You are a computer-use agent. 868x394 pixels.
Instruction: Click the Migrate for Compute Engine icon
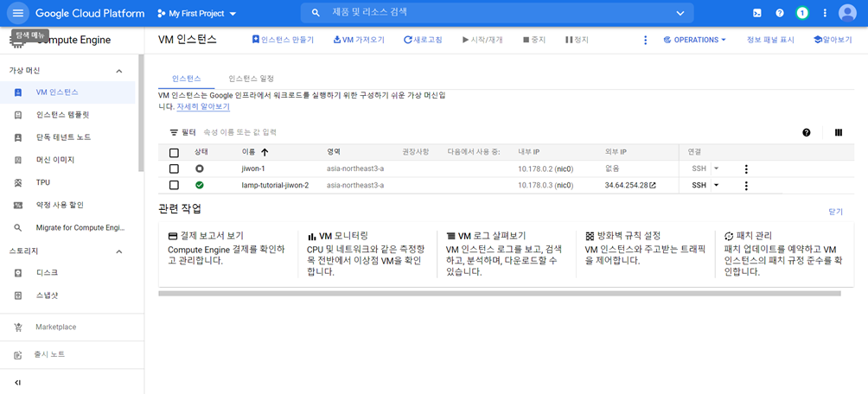(17, 227)
